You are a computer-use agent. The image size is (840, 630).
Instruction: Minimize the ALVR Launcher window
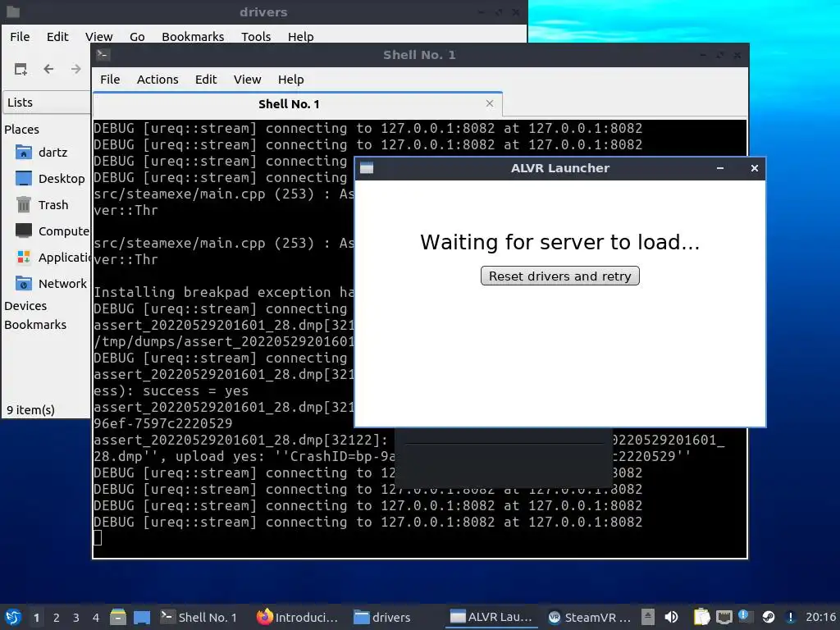720,168
